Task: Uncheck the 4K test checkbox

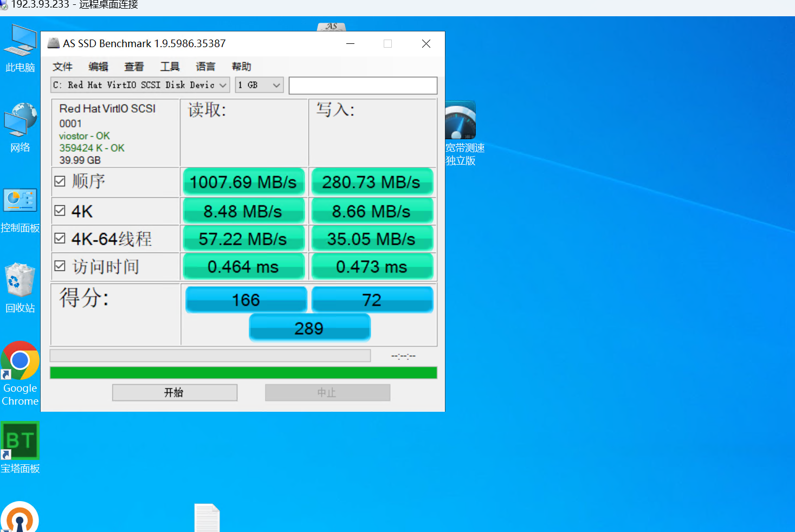Action: (60, 211)
